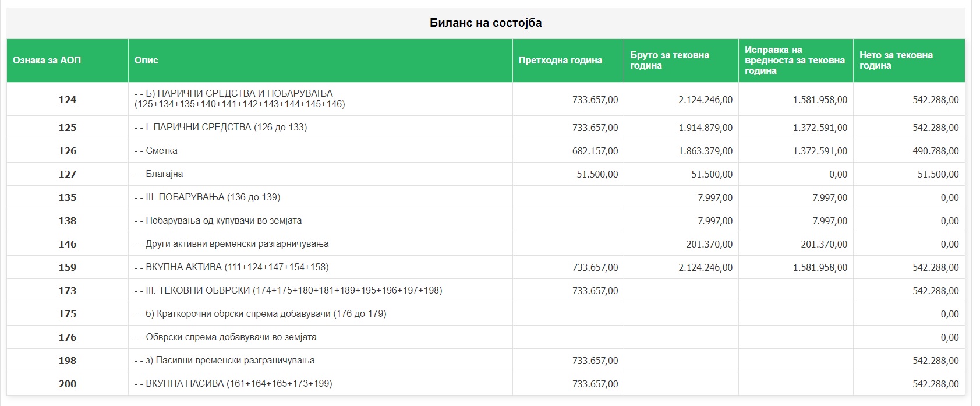The width and height of the screenshot is (980, 406).
Task: Click gross value 201.370,00 in row 146
Action: pos(709,244)
